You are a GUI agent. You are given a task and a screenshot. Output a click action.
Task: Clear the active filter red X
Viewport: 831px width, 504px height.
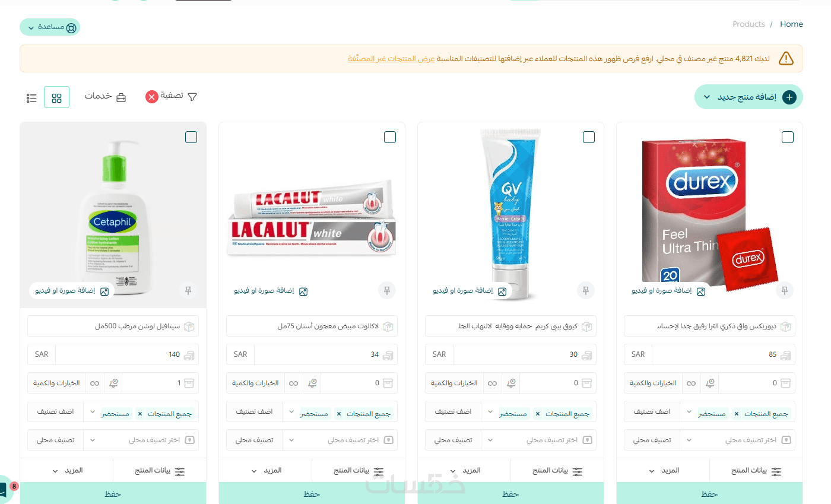(x=152, y=97)
